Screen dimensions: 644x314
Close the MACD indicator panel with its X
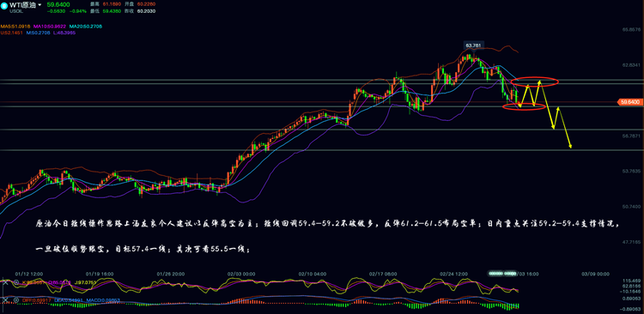(5, 300)
